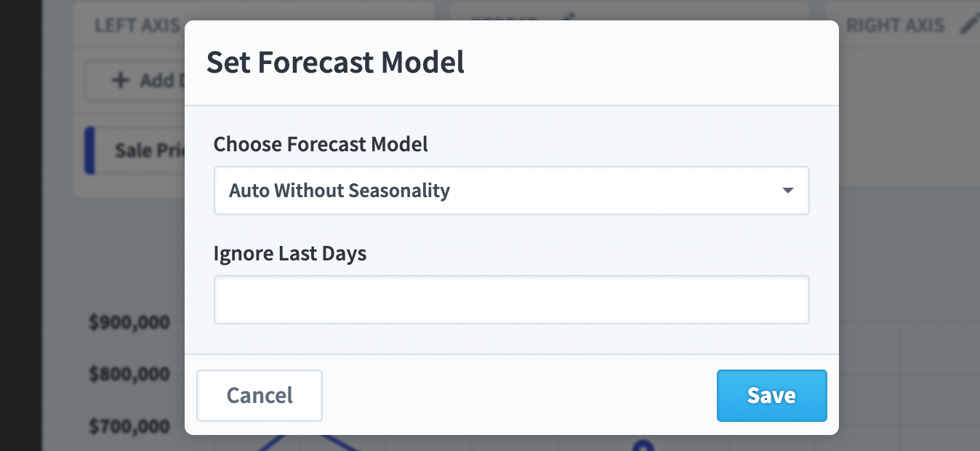Click the $700,000 axis label
This screenshot has width=980, height=451.
click(129, 426)
